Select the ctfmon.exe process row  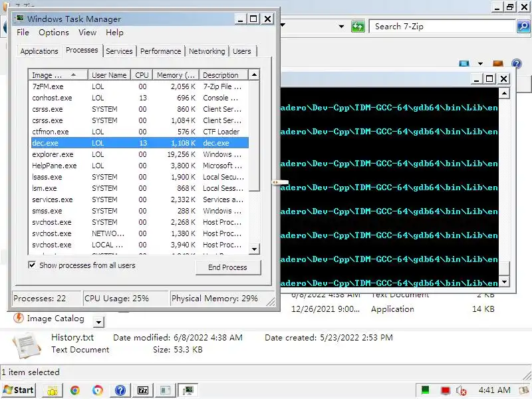[140, 132]
